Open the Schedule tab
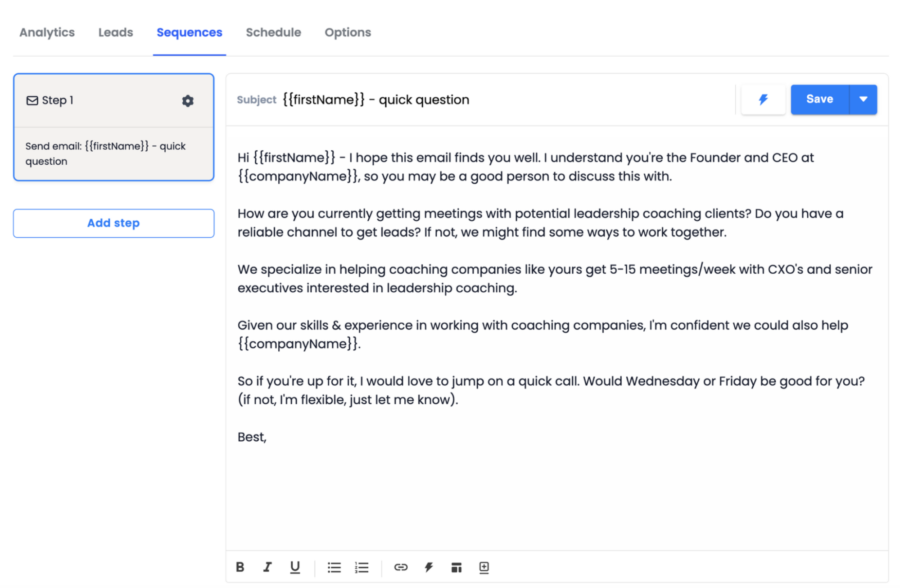 273,32
